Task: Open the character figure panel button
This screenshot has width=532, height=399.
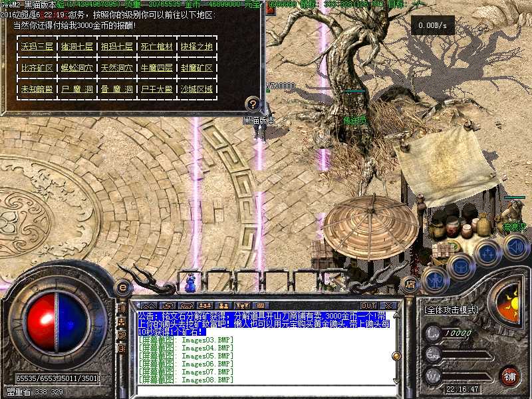Action: pyautogui.click(x=436, y=279)
